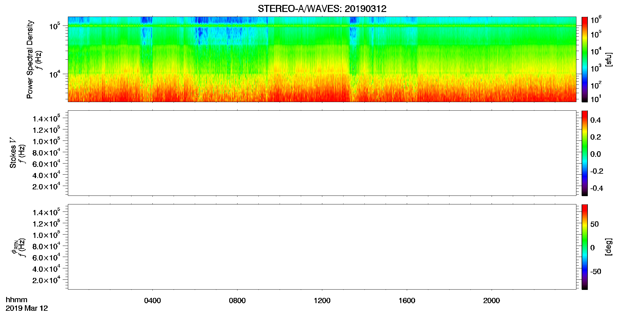Image resolution: width=644 pixels, height=332 pixels.
Task: Click the hhmm axis caption
Action: 17,300
